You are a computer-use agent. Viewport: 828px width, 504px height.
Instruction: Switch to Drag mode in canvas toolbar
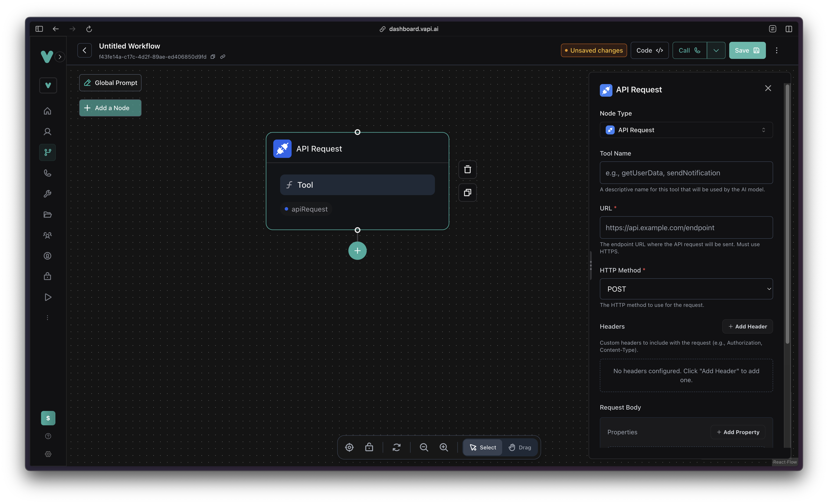520,447
